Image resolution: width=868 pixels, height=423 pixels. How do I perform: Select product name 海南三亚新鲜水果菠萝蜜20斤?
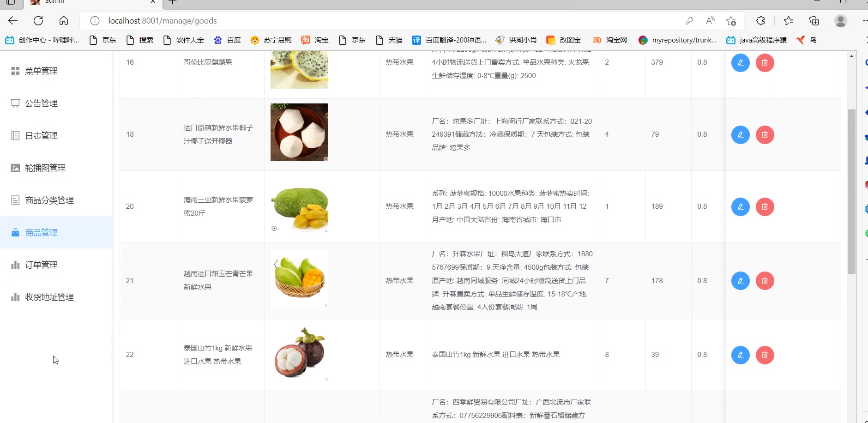click(218, 206)
